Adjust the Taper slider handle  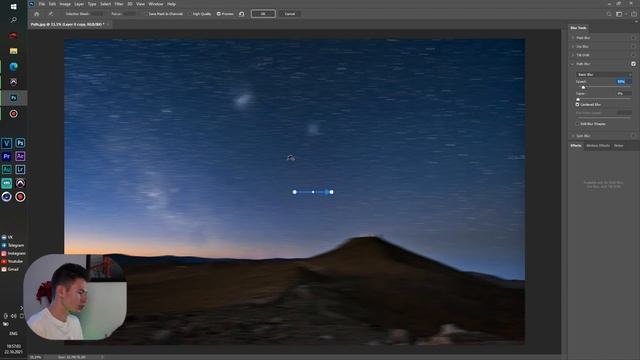578,99
